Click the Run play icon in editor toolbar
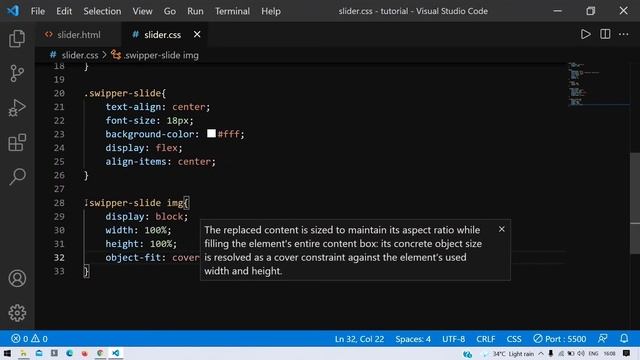The image size is (640, 360). [585, 34]
